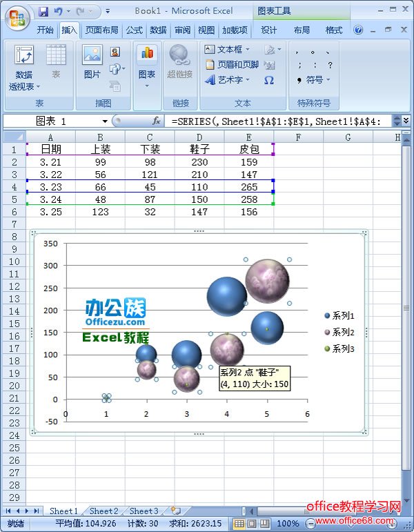
Task: Open the Name Box dropdown arrow
Action: point(105,121)
